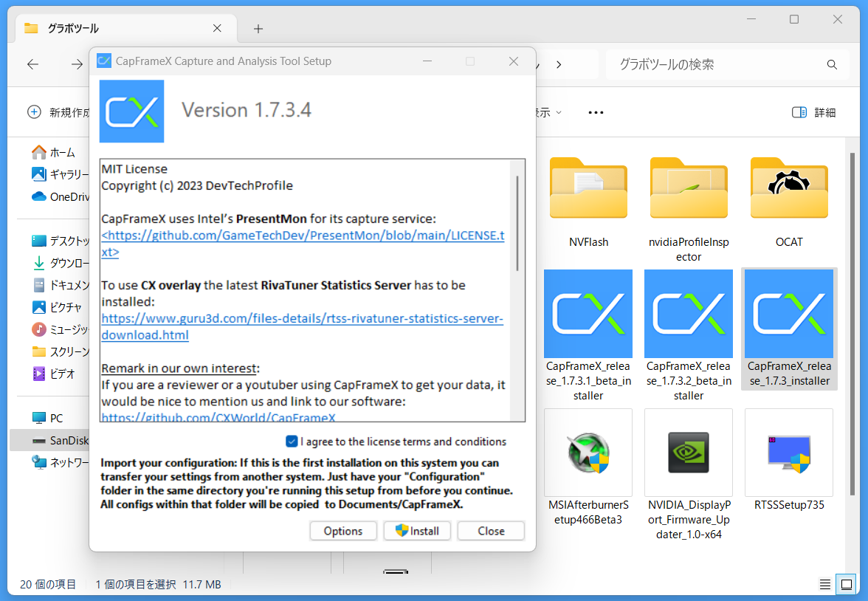Open the NVFlash folder

[588, 202]
